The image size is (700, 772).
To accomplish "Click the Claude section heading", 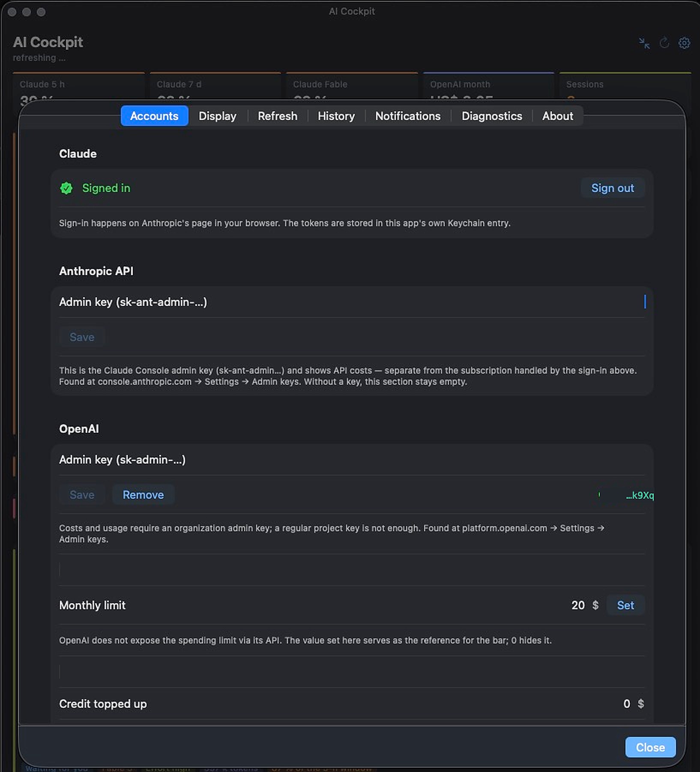I will (78, 154).
